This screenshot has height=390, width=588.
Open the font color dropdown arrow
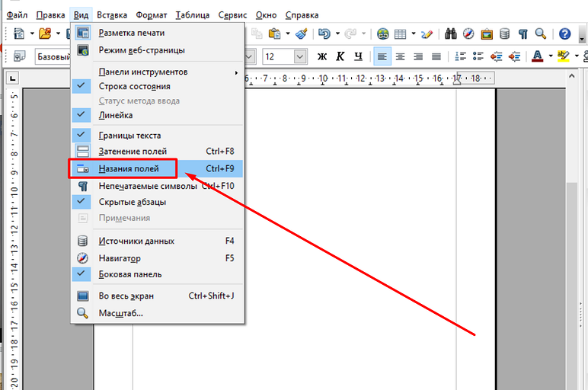549,56
